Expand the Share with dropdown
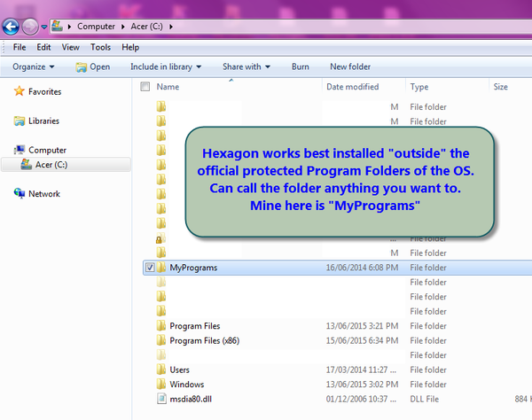This screenshot has width=532, height=420. [x=246, y=66]
